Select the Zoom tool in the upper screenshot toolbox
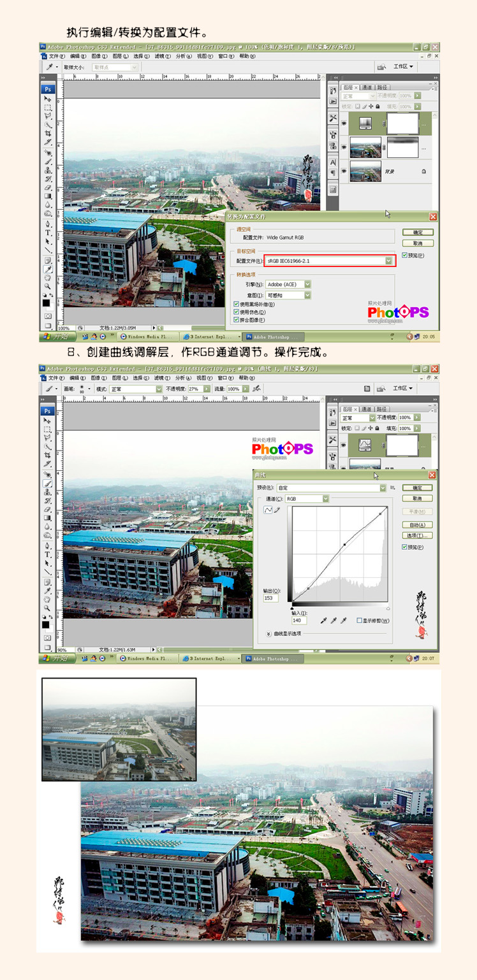This screenshot has width=477, height=980. (x=47, y=285)
